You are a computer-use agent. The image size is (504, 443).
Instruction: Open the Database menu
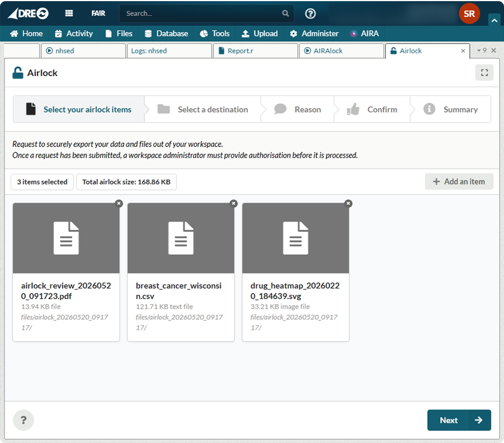coord(166,34)
